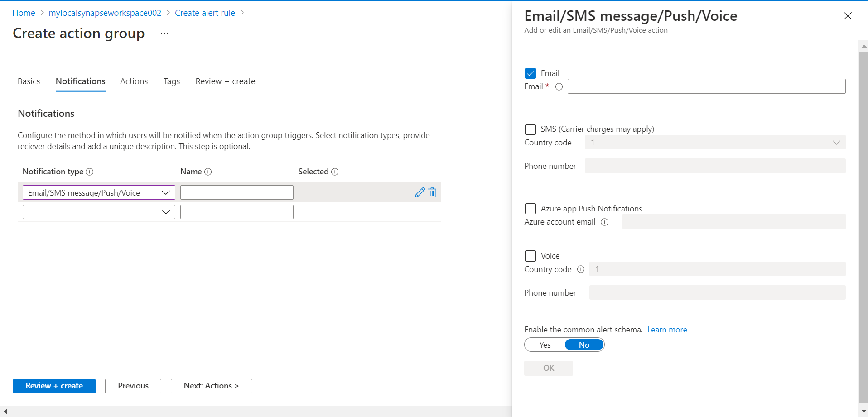Click the edit pencil icon in notification row
The height and width of the screenshot is (417, 868).
click(420, 192)
